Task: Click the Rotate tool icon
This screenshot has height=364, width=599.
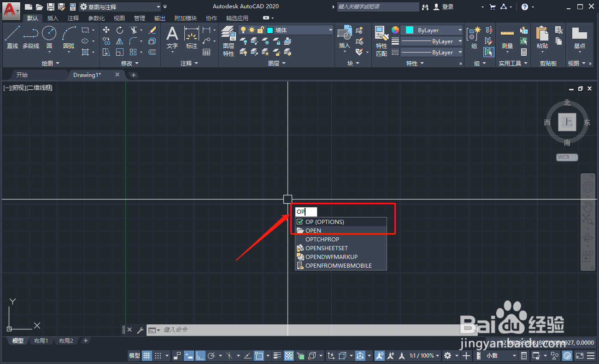Action: click(x=120, y=30)
